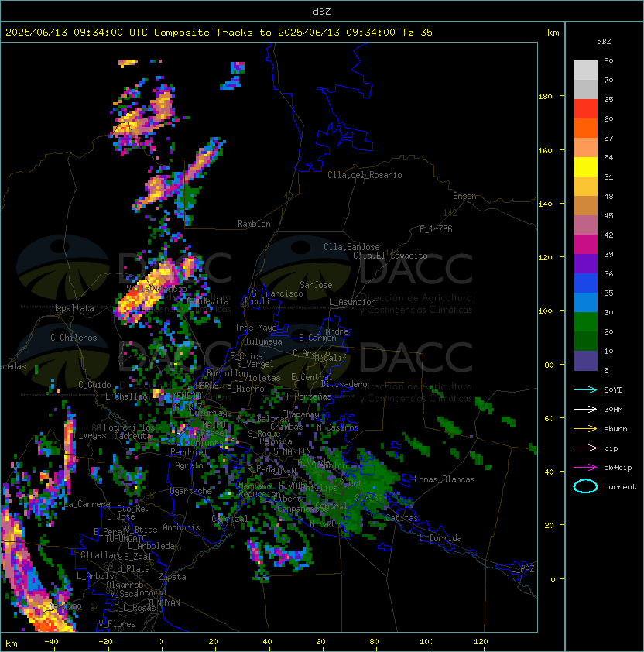Click the Anchoris place label
The image size is (644, 652).
pyautogui.click(x=181, y=527)
